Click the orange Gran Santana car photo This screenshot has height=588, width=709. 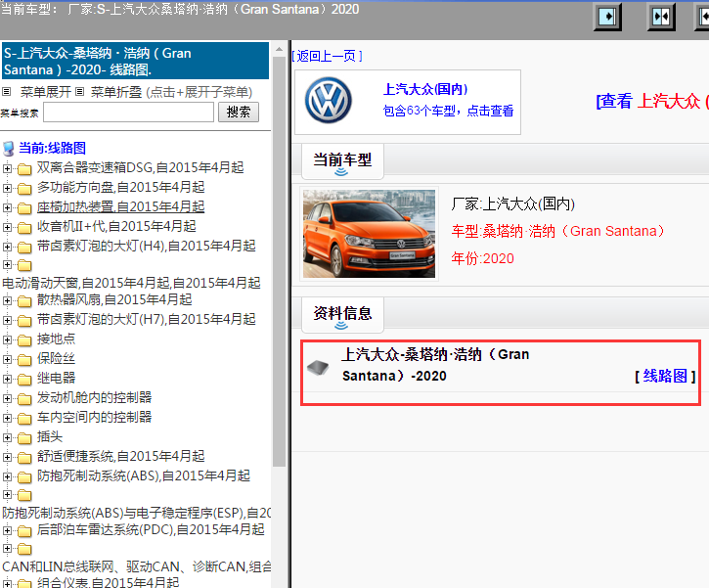click(x=369, y=234)
